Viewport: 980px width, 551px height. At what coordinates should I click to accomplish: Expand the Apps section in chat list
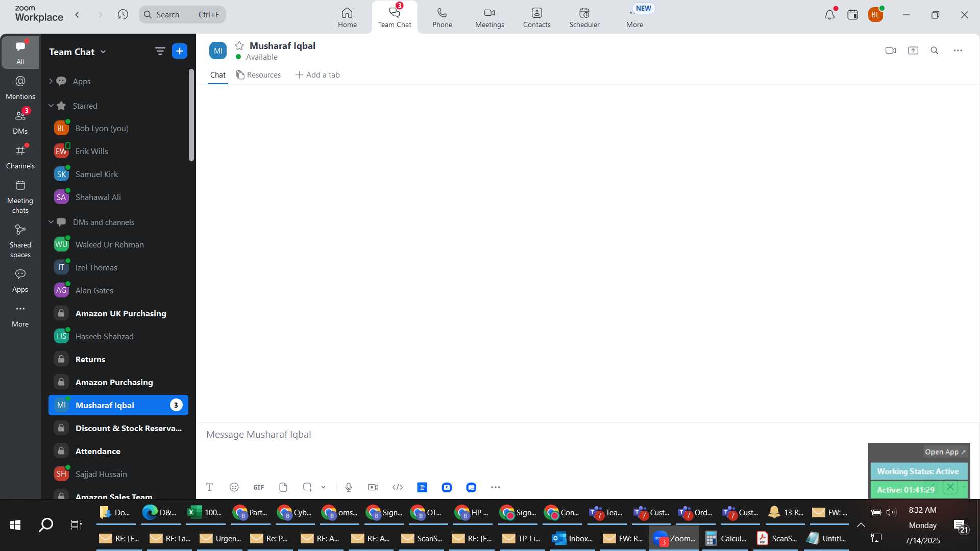point(51,81)
